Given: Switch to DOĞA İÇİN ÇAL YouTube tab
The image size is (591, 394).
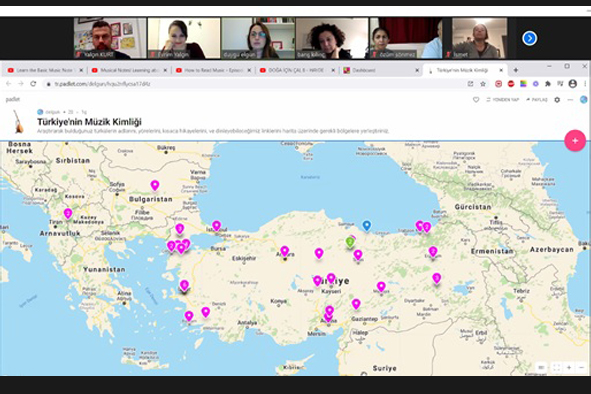Looking at the screenshot, I should pyautogui.click(x=297, y=70).
